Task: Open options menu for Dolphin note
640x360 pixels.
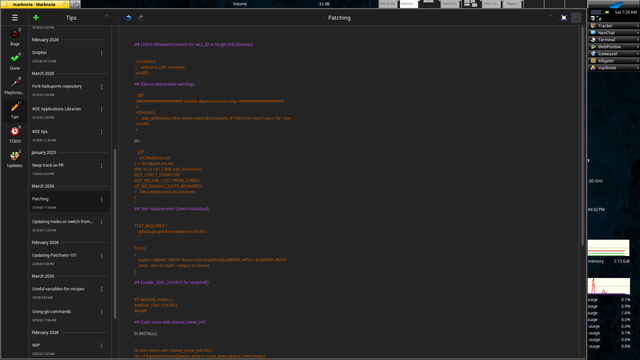Action: click(x=102, y=53)
